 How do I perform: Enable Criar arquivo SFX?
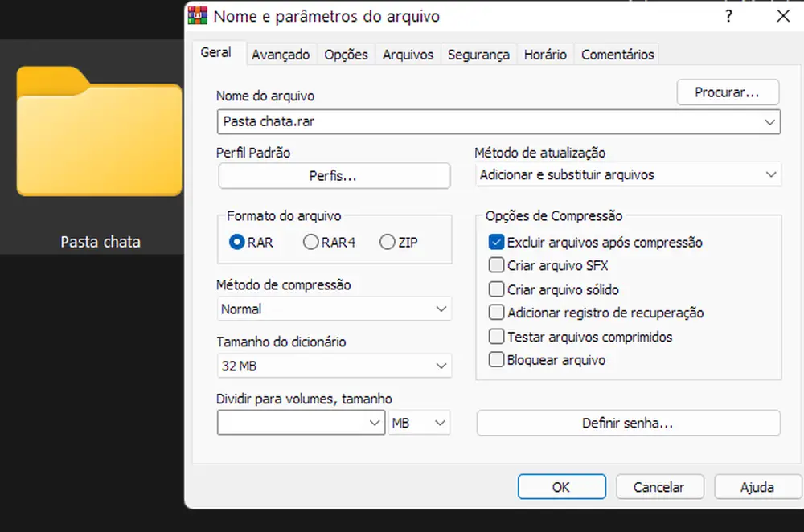[x=496, y=265]
